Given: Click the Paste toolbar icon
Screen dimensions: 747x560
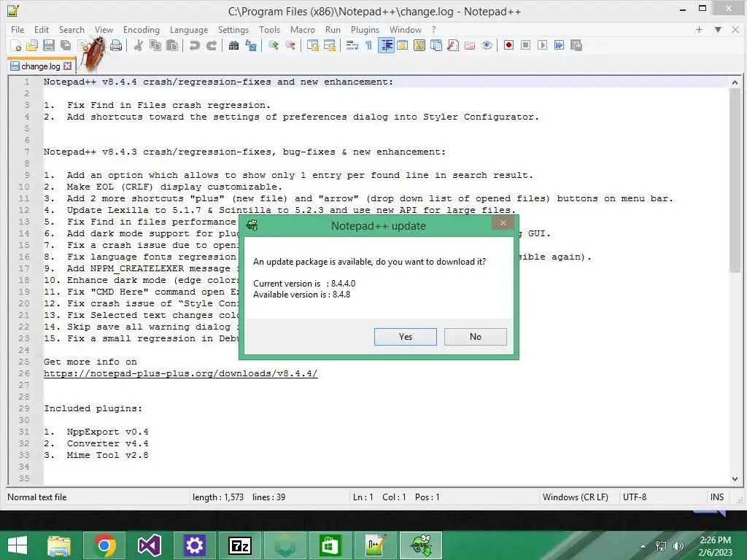Looking at the screenshot, I should [172, 46].
